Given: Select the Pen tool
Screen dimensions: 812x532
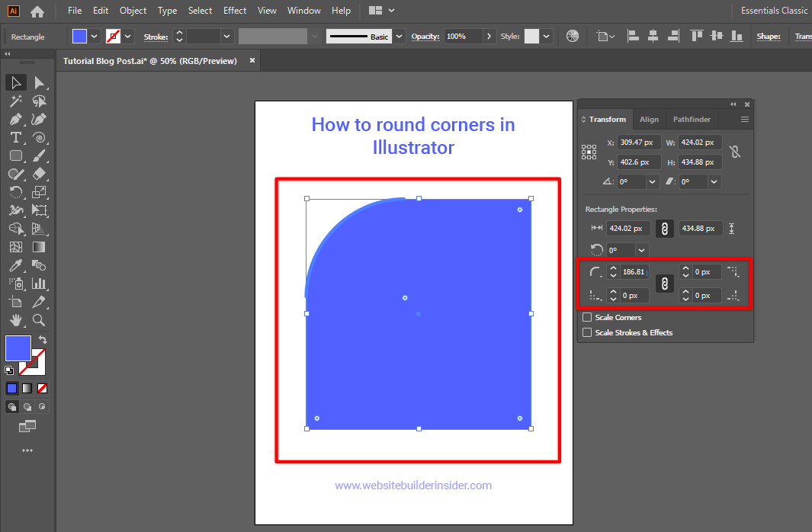Looking at the screenshot, I should click(x=15, y=119).
